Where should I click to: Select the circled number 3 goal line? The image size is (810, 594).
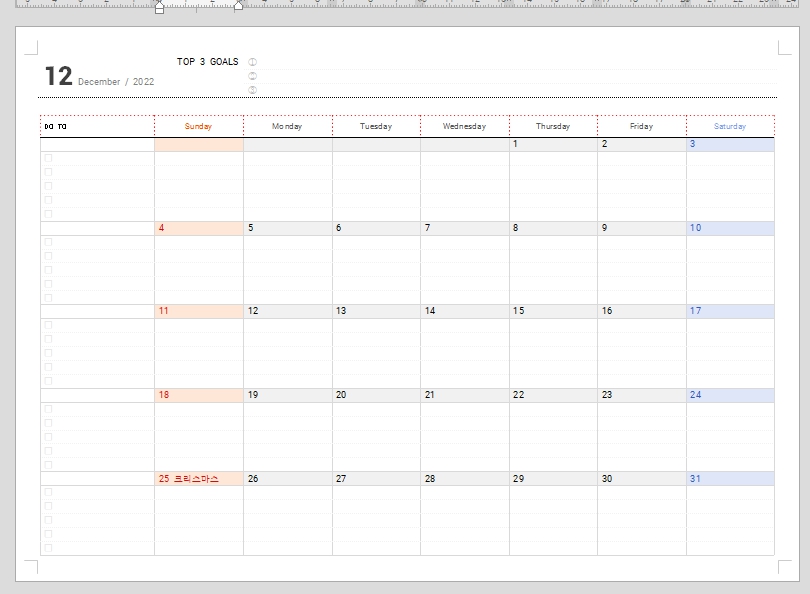pos(511,90)
